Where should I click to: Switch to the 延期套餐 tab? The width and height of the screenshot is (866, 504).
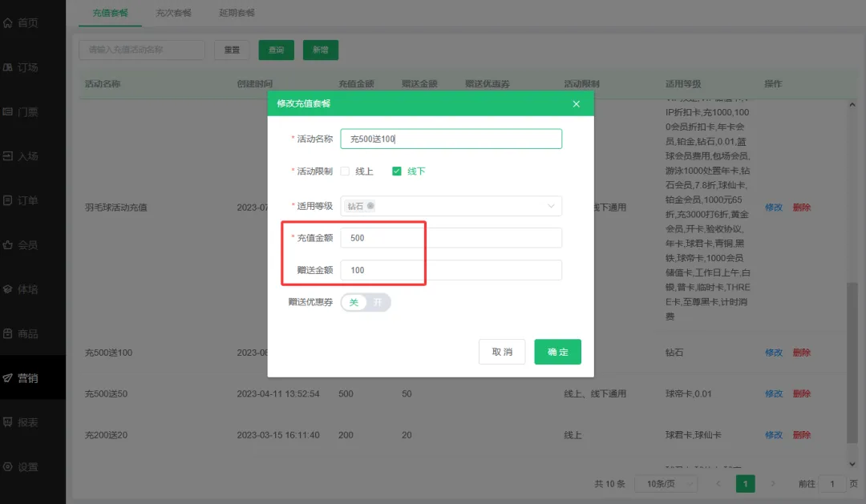pyautogui.click(x=236, y=13)
